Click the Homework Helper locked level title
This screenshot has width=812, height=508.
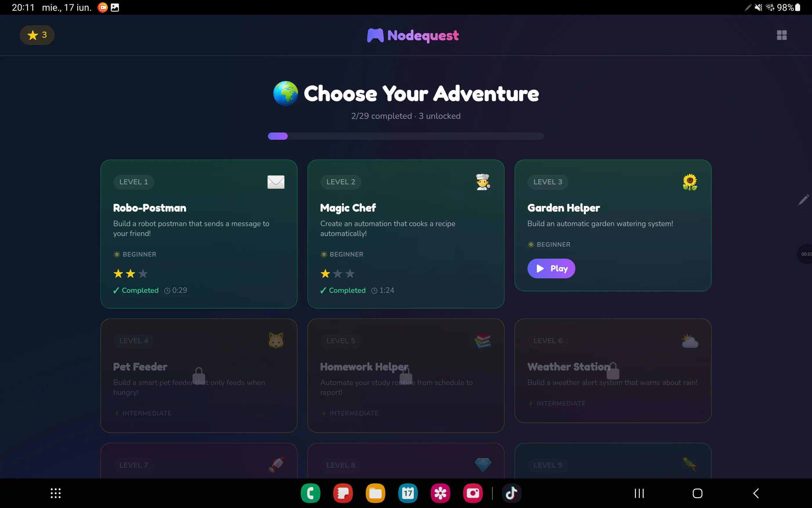364,367
